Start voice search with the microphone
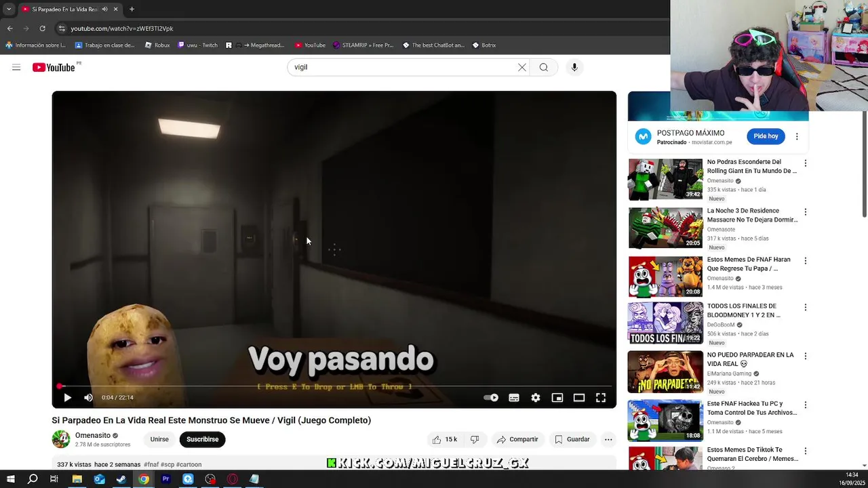868x488 pixels. point(574,67)
